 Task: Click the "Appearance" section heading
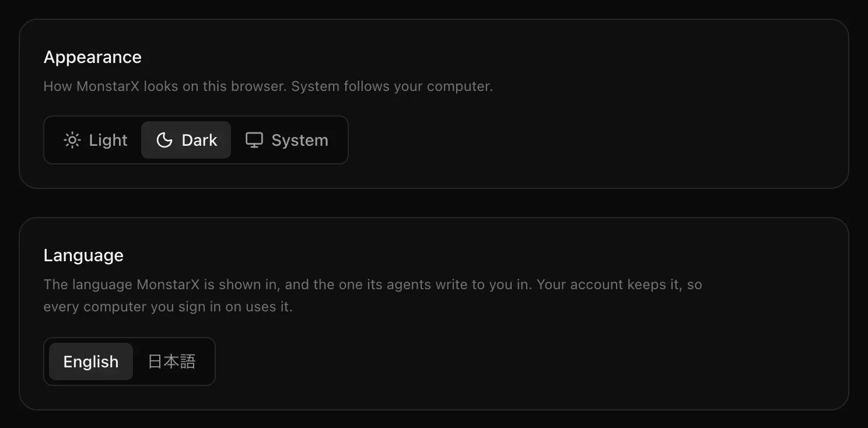pyautogui.click(x=93, y=57)
